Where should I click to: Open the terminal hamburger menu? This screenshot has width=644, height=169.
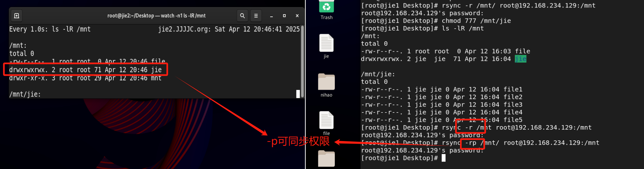pyautogui.click(x=256, y=16)
